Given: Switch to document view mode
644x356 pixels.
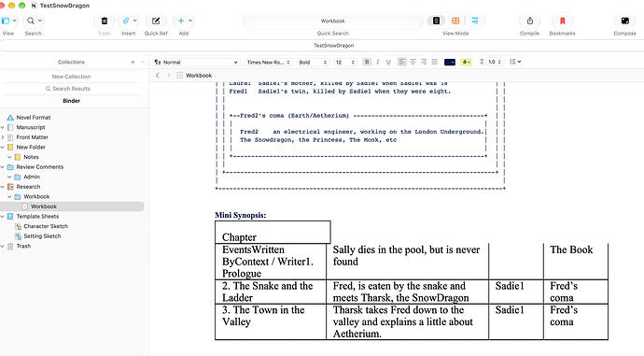Looking at the screenshot, I should pos(436,21).
